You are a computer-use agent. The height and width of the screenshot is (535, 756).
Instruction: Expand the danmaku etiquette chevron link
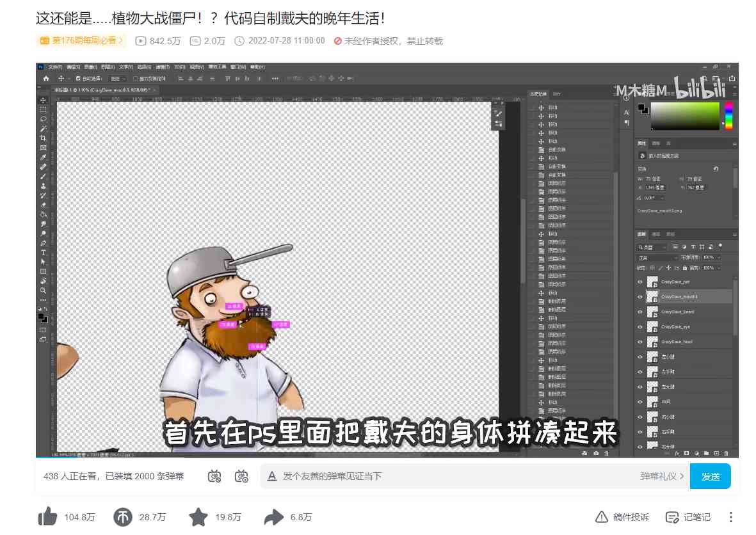click(662, 476)
